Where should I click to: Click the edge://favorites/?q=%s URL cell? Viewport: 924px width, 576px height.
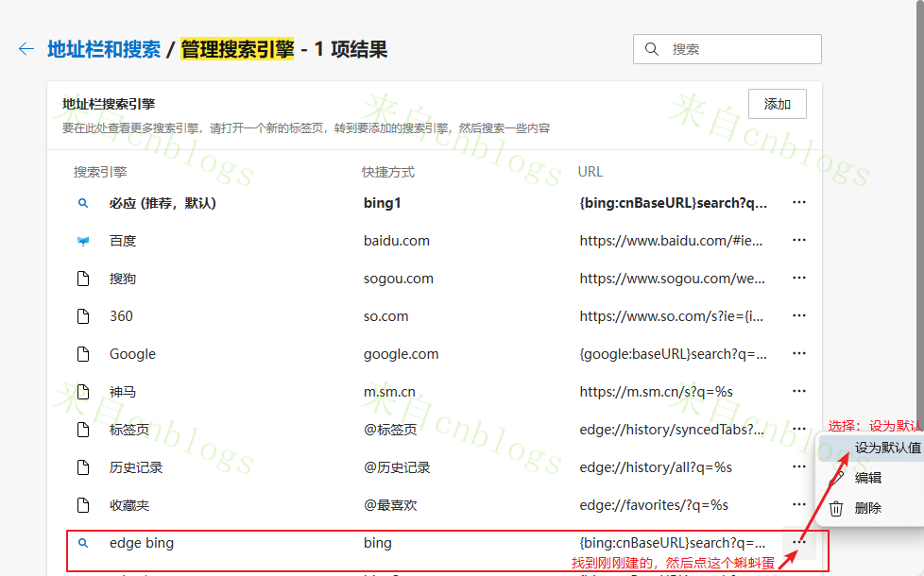click(654, 505)
